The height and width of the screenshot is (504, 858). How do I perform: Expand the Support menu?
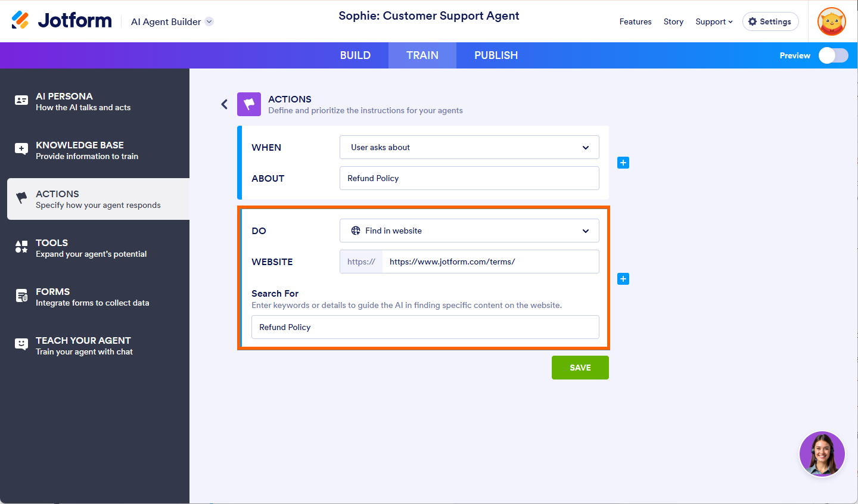tap(714, 21)
